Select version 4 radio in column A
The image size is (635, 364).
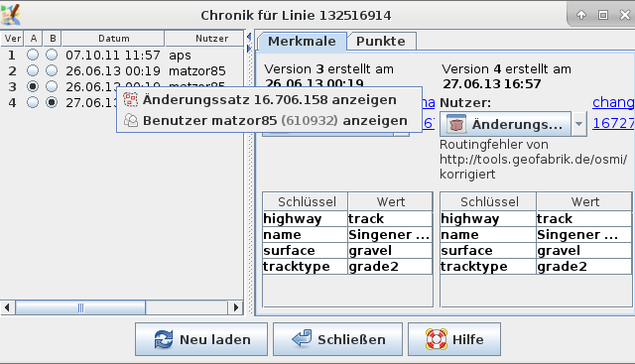tap(33, 102)
